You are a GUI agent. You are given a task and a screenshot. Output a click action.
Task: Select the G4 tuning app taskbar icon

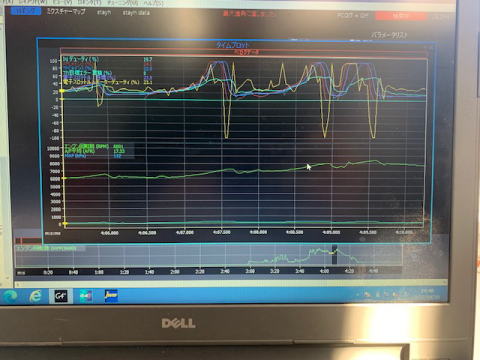coord(60,296)
